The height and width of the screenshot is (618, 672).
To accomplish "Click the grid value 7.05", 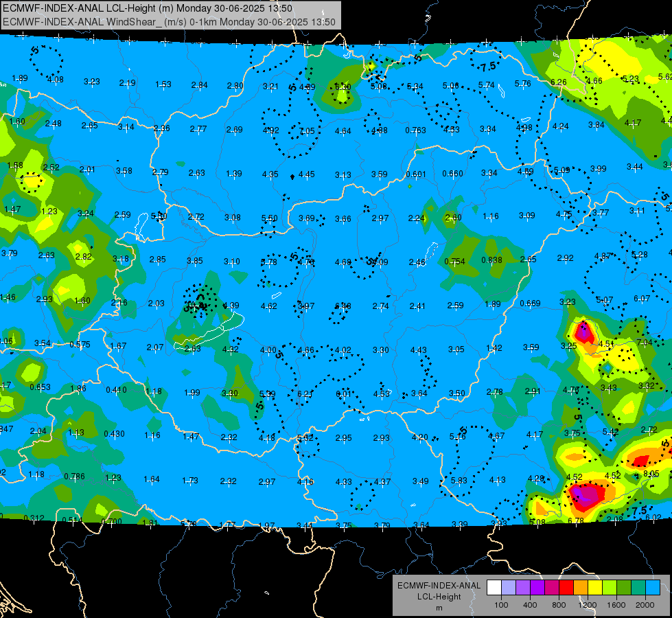I will (x=307, y=130).
